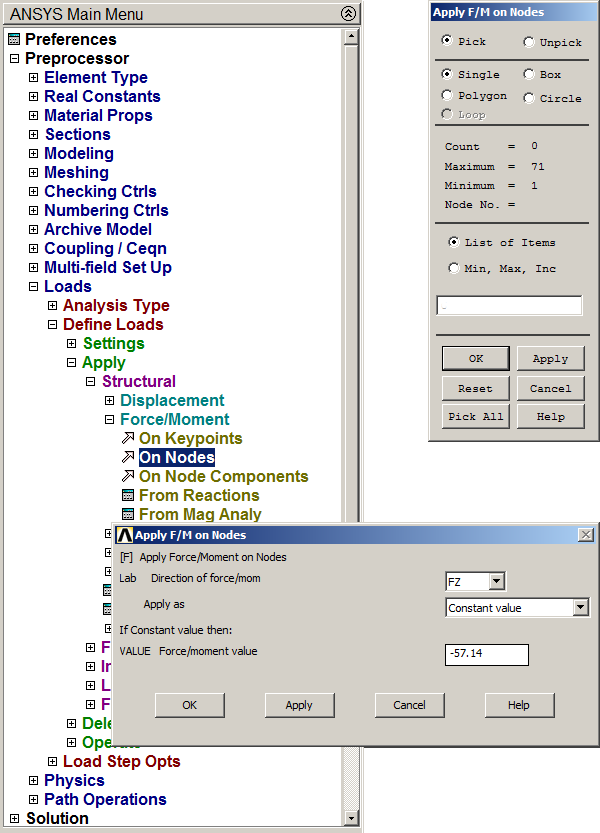
Task: Enable the Min, Max, Inc option
Action: tap(454, 268)
